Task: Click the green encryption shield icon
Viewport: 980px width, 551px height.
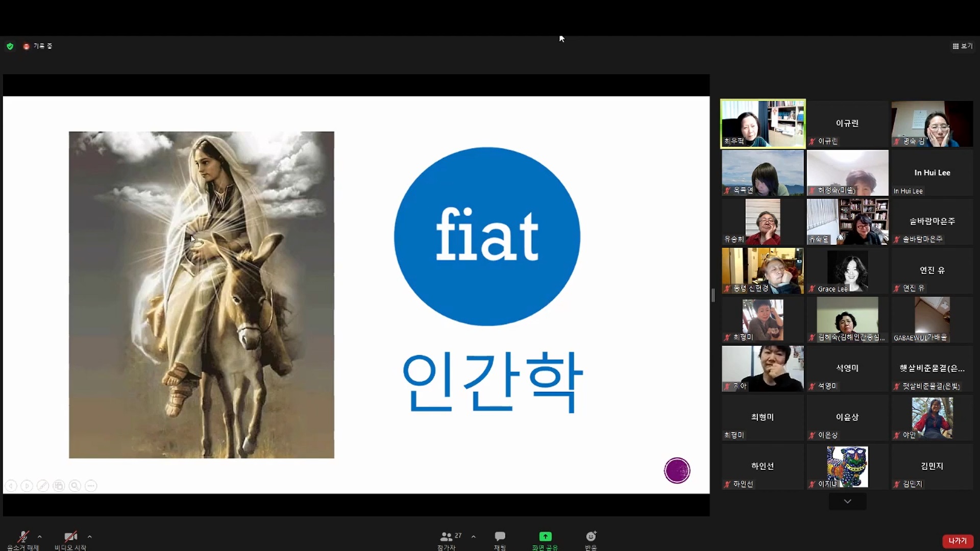Action: click(10, 46)
